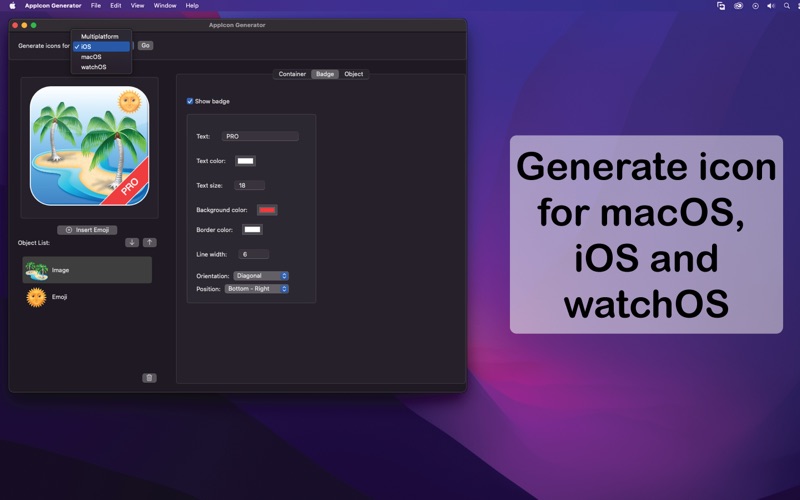Switch to the Badge tab
This screenshot has width=800, height=500.
325,74
